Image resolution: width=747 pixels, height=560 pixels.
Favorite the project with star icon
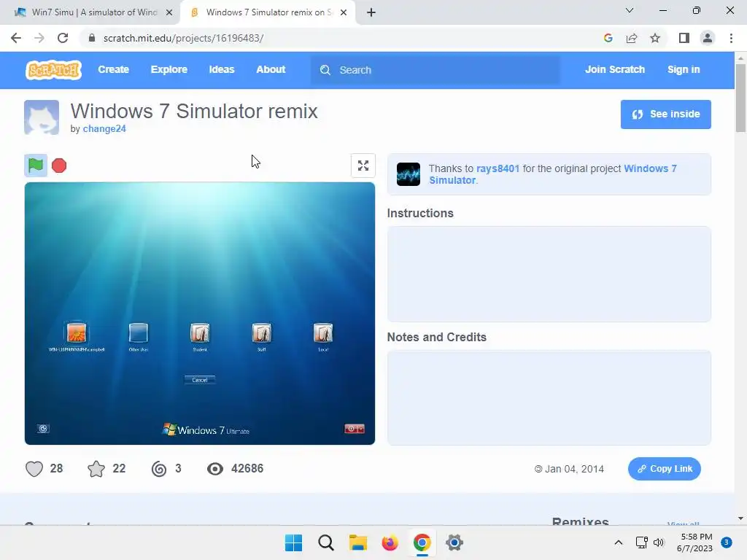point(96,469)
